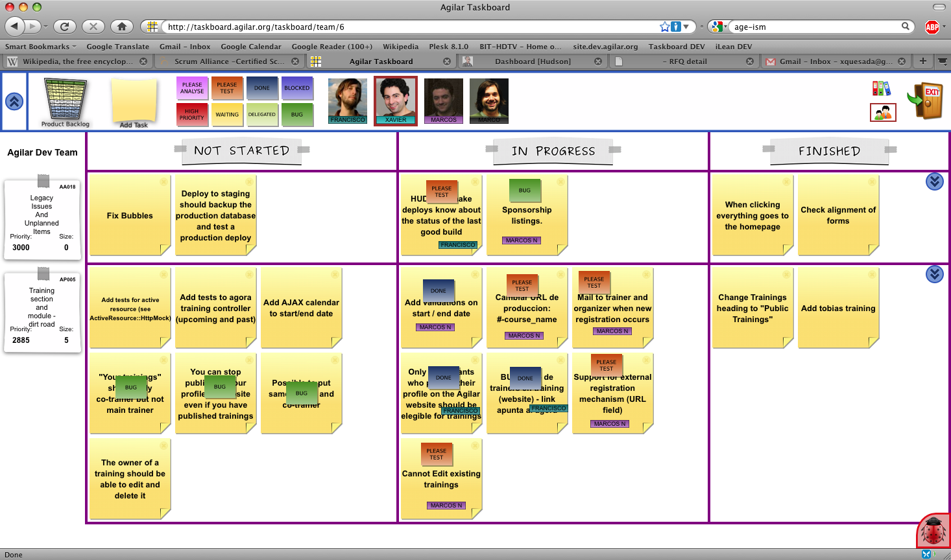Open the colored binders icon

pyautogui.click(x=882, y=88)
